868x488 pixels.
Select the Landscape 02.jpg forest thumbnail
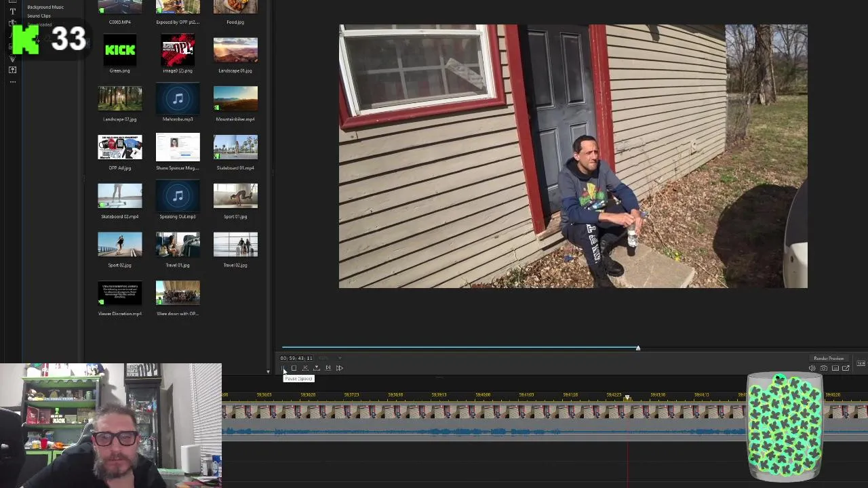click(x=120, y=99)
